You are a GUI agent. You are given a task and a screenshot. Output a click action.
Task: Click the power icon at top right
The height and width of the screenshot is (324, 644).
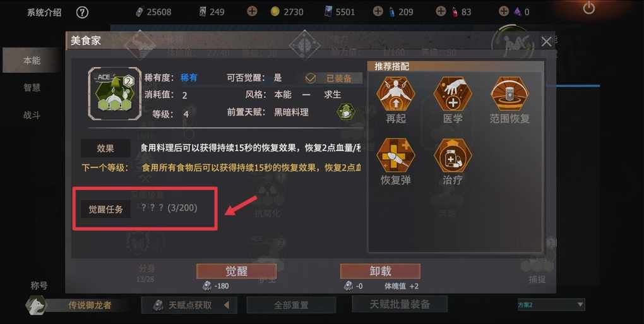click(x=589, y=8)
